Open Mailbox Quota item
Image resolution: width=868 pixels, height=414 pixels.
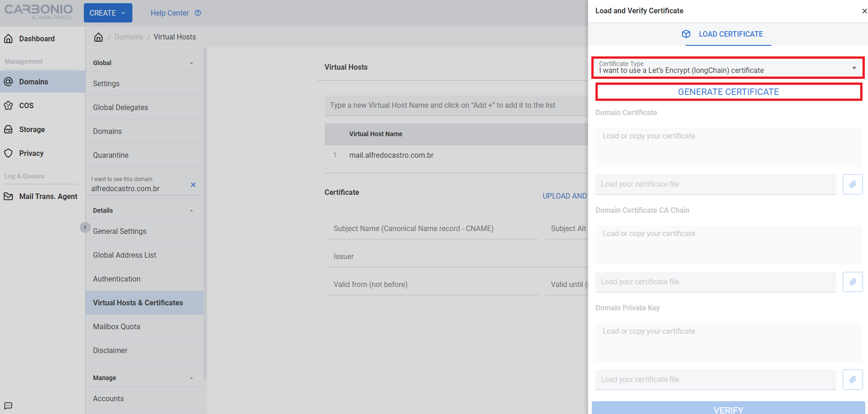(x=144, y=327)
